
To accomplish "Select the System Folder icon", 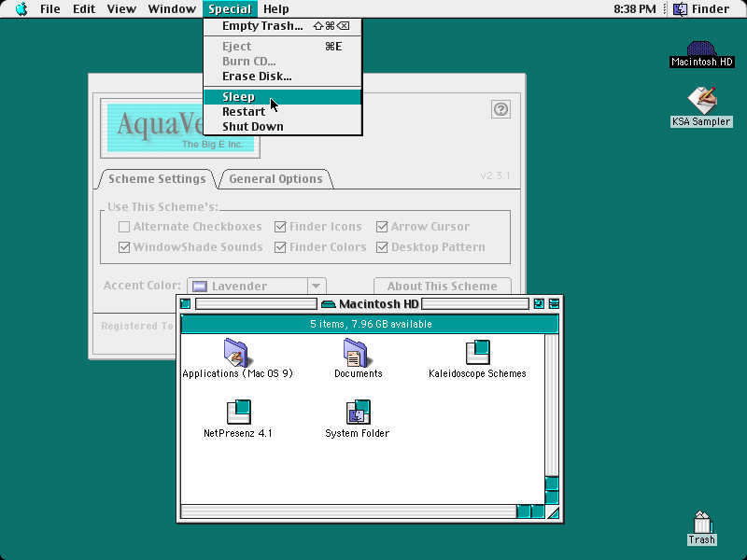I will tap(358, 412).
